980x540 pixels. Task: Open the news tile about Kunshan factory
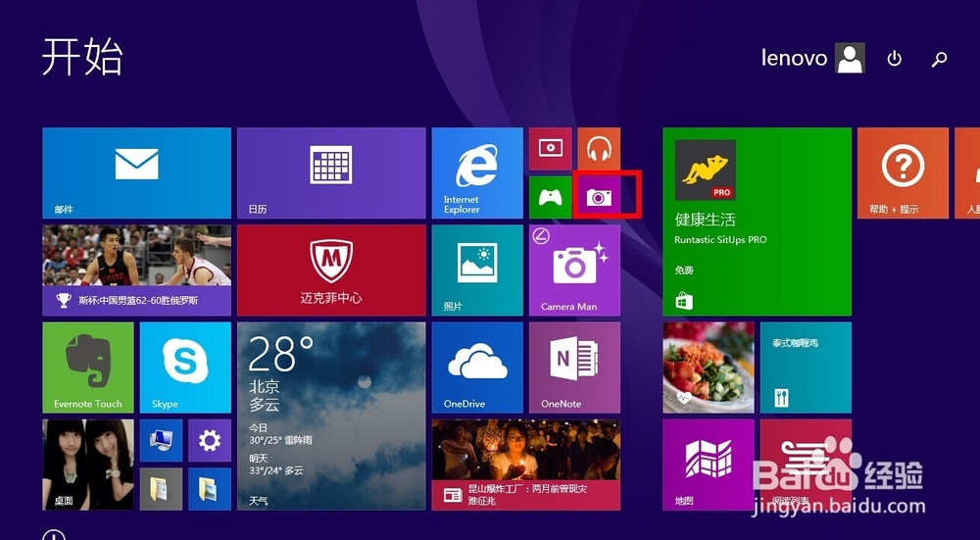pyautogui.click(x=525, y=465)
